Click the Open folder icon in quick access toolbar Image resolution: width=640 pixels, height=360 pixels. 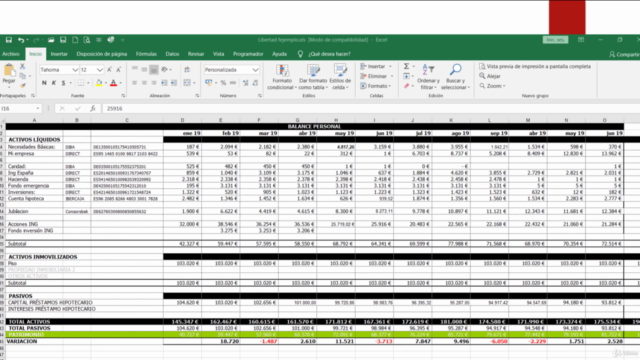51,40
